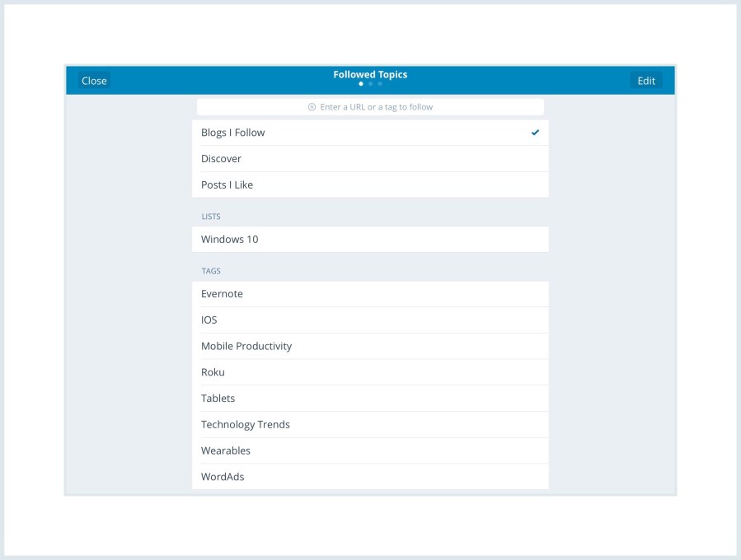
Task: Close the Followed Topics screen
Action: point(93,80)
